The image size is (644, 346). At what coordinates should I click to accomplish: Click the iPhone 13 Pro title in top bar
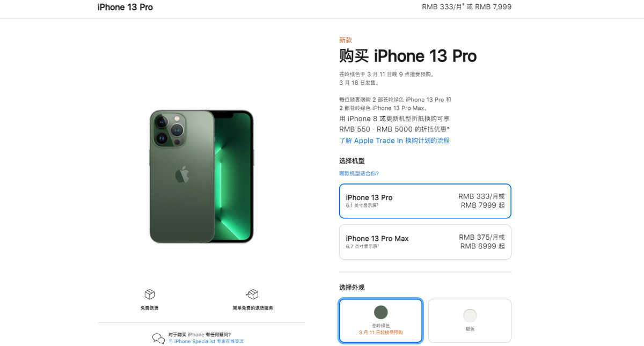pyautogui.click(x=125, y=7)
